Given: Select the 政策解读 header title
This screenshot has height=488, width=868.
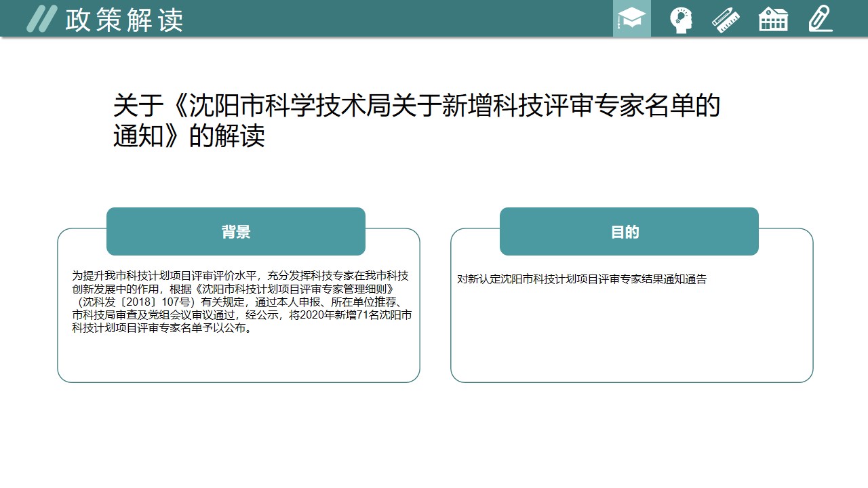Looking at the screenshot, I should click(124, 20).
